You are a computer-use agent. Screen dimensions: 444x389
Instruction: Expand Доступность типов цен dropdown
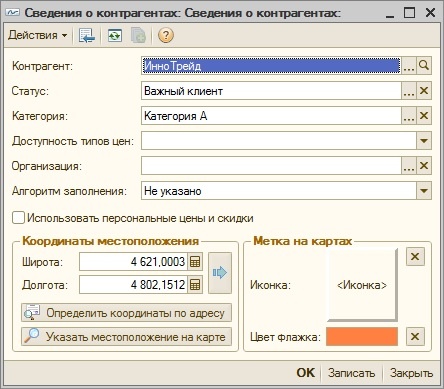pos(424,141)
